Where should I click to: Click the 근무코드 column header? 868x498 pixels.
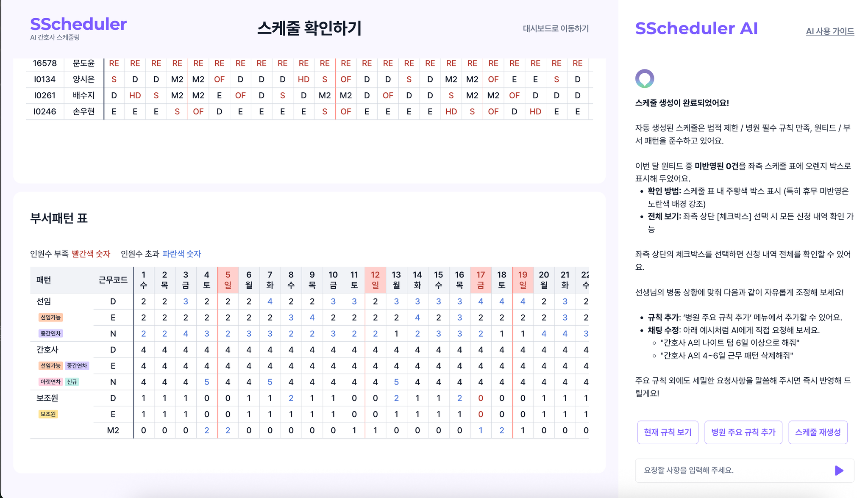[x=113, y=280]
